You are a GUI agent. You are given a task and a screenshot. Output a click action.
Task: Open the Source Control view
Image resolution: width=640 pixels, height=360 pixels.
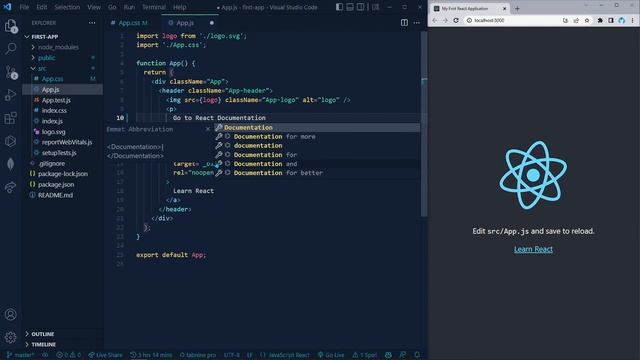(11, 72)
